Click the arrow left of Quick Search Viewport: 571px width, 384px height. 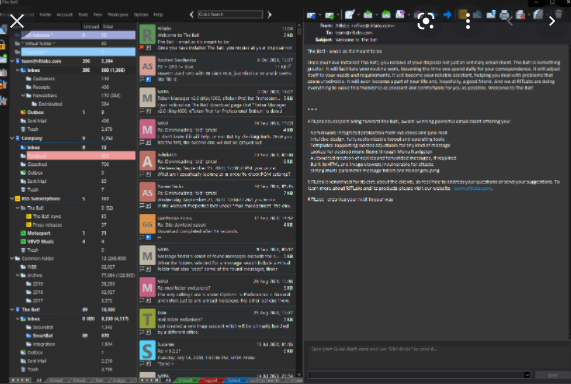pos(192,15)
